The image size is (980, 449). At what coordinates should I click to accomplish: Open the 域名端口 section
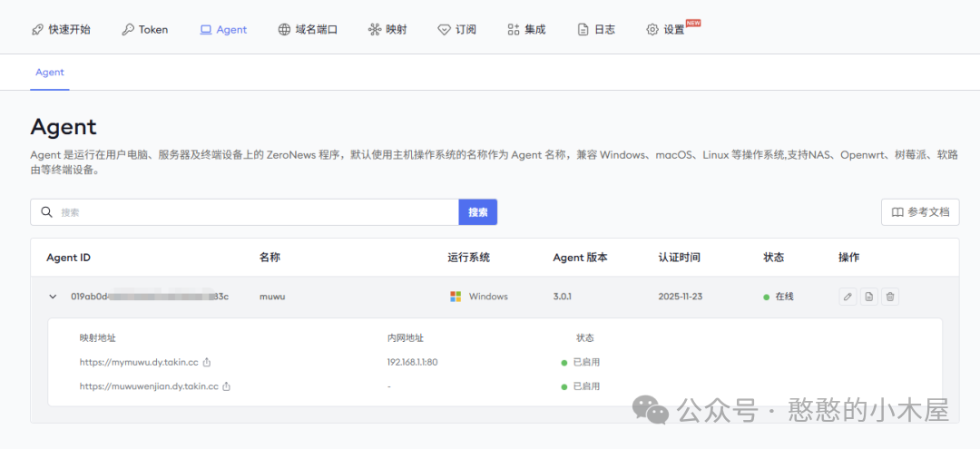(x=308, y=29)
